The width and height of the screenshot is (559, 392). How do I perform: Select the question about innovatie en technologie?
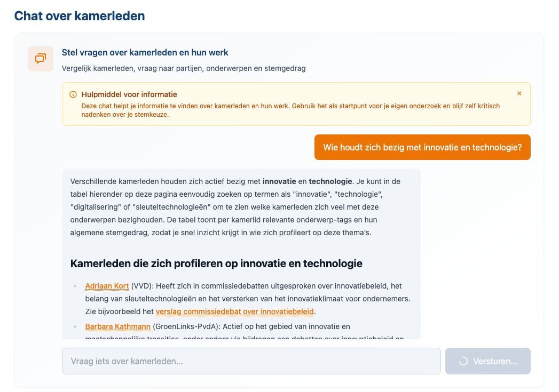(x=422, y=147)
